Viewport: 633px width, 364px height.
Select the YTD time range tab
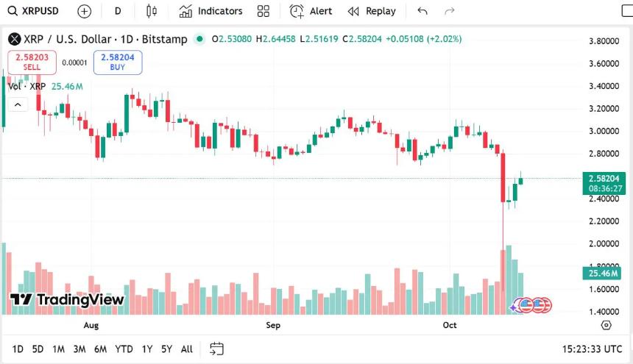[x=124, y=349]
